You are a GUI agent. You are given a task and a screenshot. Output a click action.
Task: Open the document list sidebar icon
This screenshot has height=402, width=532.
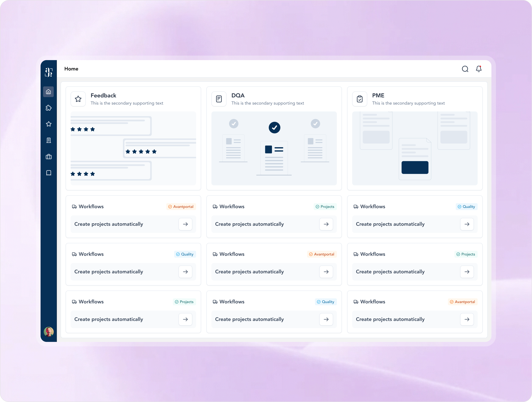coord(49,140)
